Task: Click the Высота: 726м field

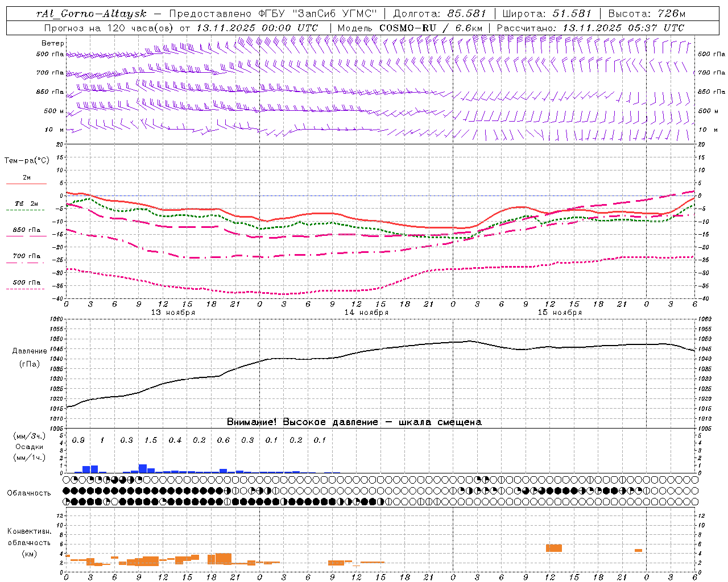Action: 647,14
